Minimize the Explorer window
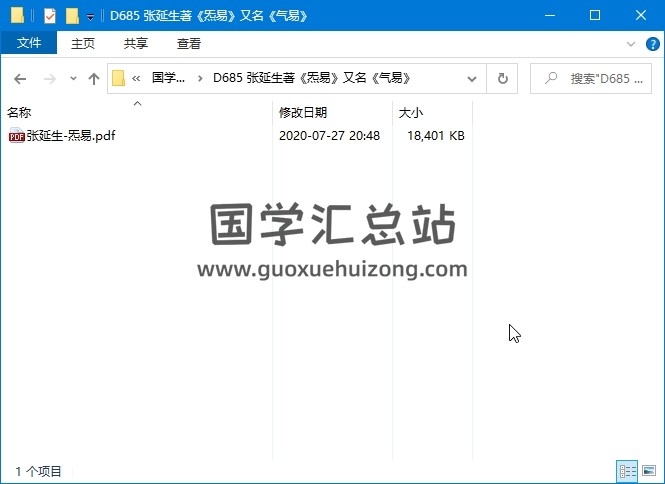The height and width of the screenshot is (484, 665). click(550, 15)
